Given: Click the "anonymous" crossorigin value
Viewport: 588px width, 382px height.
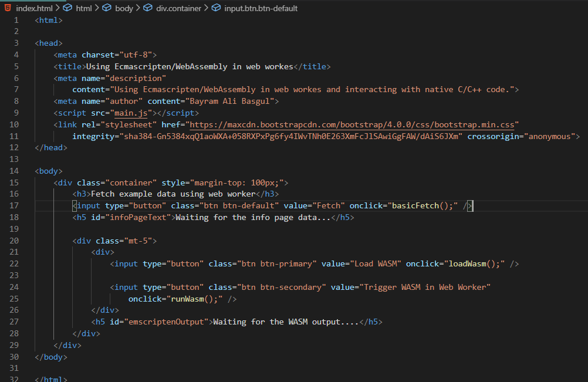Looking at the screenshot, I should [x=549, y=136].
